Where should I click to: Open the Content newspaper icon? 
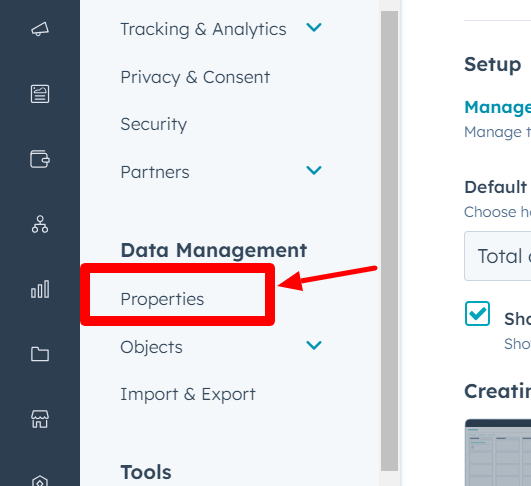(x=40, y=94)
